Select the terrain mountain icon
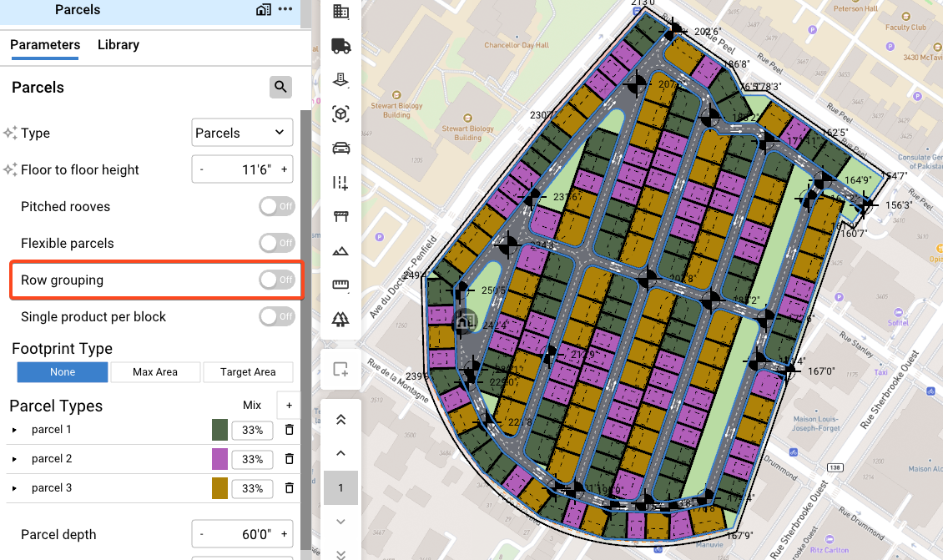 click(341, 251)
